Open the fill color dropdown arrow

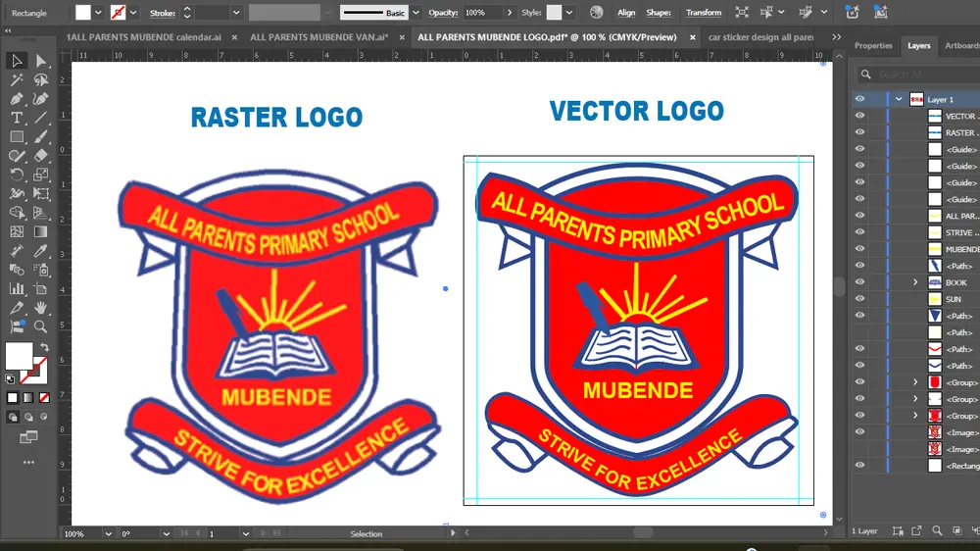point(98,13)
